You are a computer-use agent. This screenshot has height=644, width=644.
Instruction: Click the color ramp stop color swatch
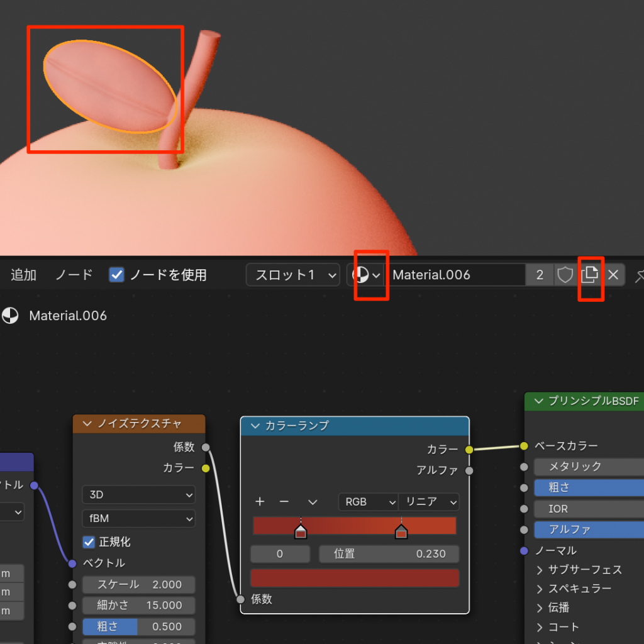pos(355,578)
